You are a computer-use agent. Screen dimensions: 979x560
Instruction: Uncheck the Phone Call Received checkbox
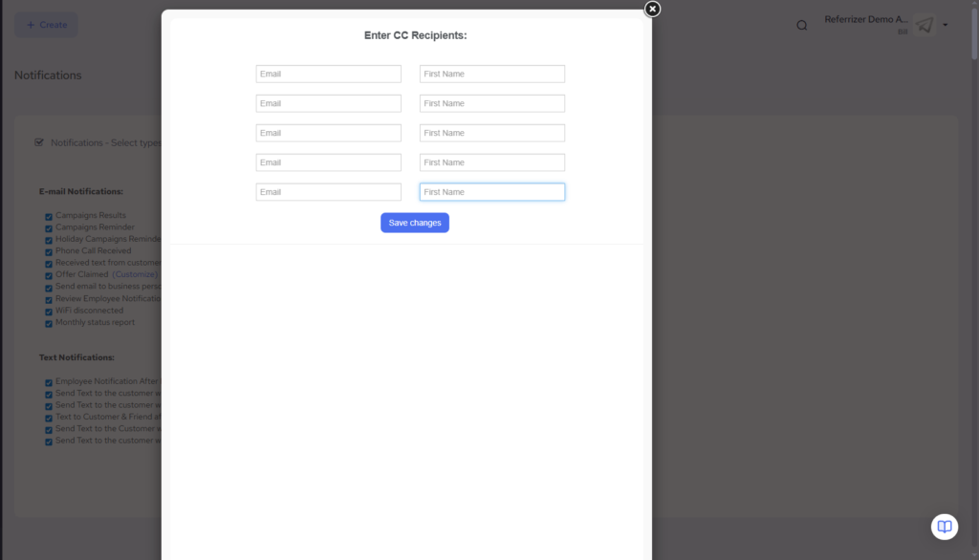(x=49, y=251)
